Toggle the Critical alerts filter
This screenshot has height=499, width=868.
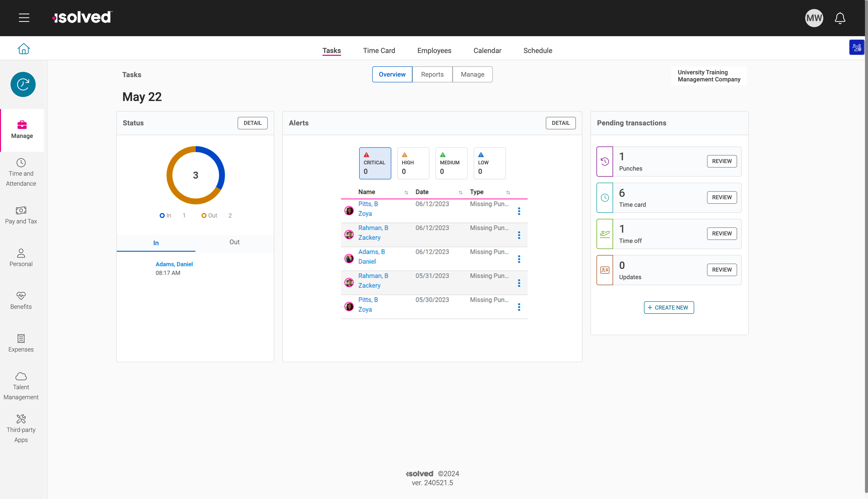375,163
